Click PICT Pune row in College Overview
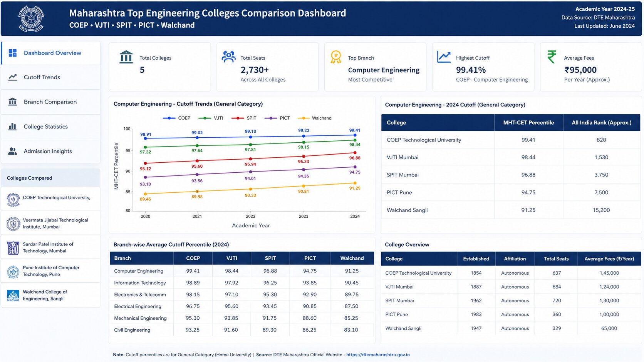 click(x=511, y=314)
